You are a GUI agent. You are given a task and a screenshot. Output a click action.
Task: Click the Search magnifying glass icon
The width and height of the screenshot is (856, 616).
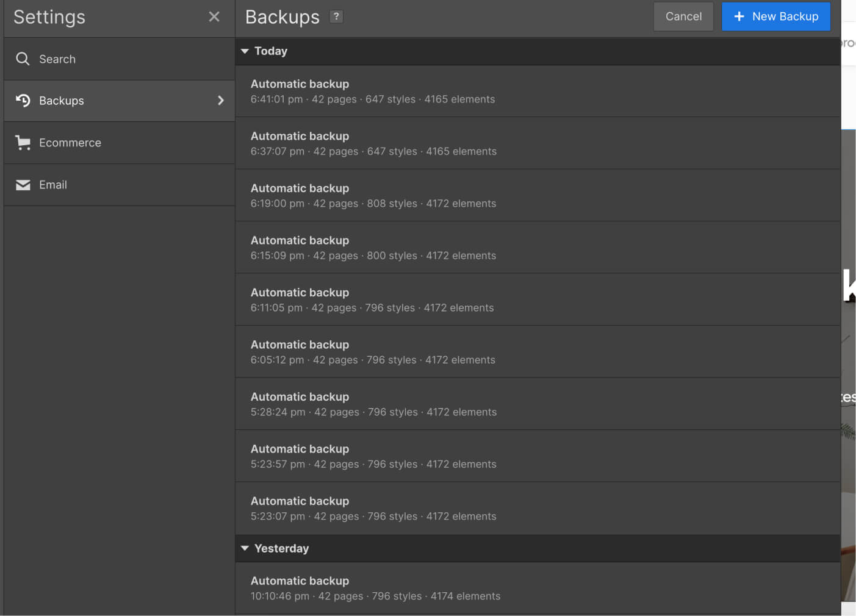coord(23,59)
